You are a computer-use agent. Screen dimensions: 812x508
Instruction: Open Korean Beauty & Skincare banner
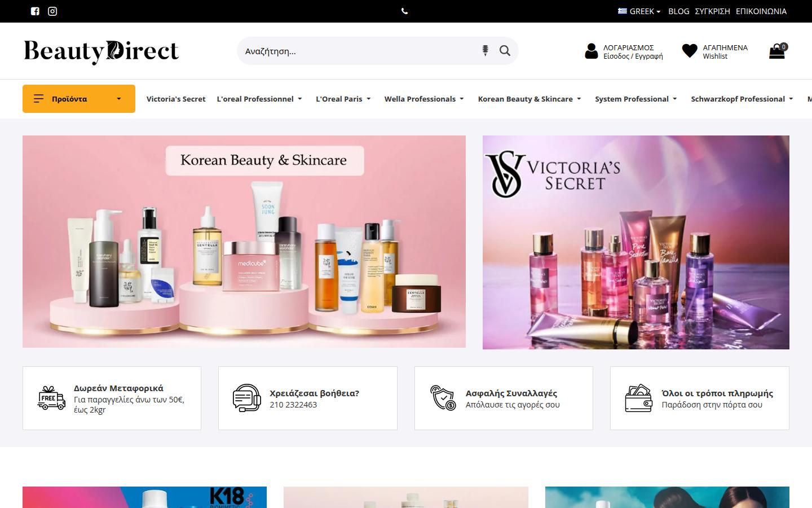coord(244,242)
